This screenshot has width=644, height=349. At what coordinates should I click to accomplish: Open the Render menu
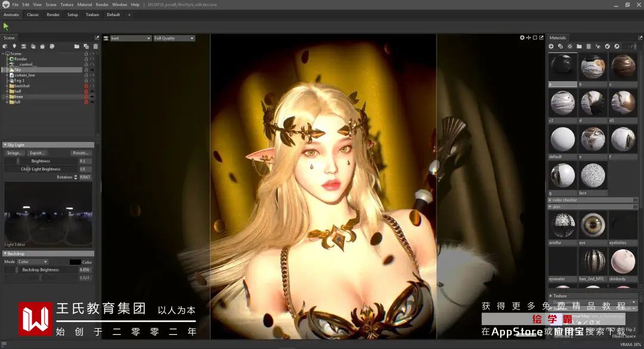tap(102, 5)
